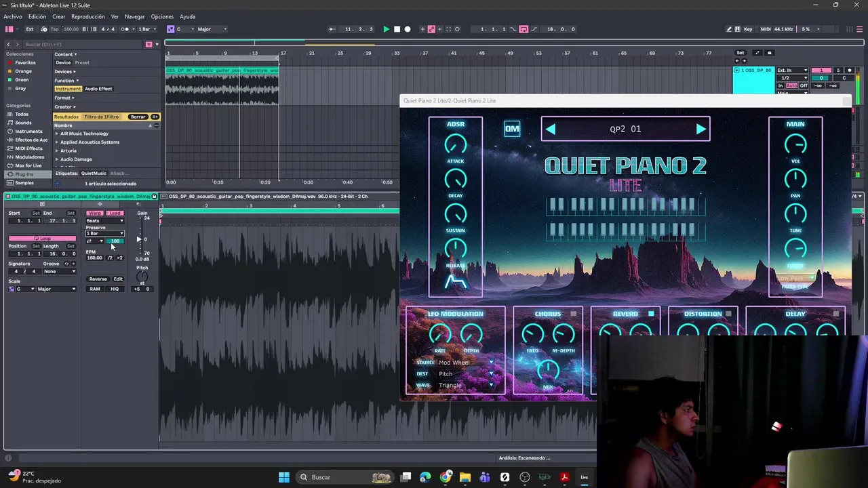Image resolution: width=868 pixels, height=488 pixels.
Task: Click Quiet Piano next preset arrow
Action: 701,129
